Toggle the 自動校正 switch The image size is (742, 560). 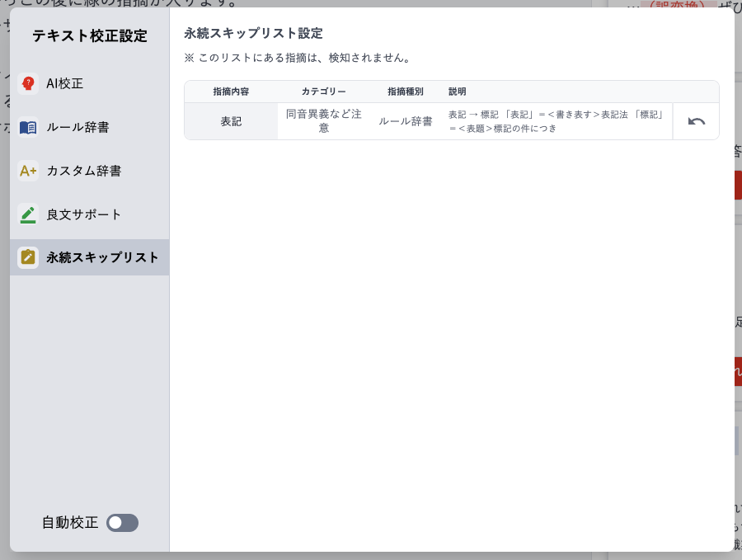(122, 523)
